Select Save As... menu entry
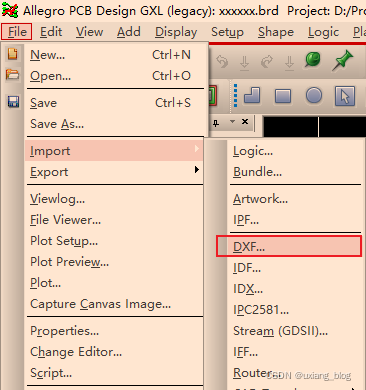 click(114, 124)
